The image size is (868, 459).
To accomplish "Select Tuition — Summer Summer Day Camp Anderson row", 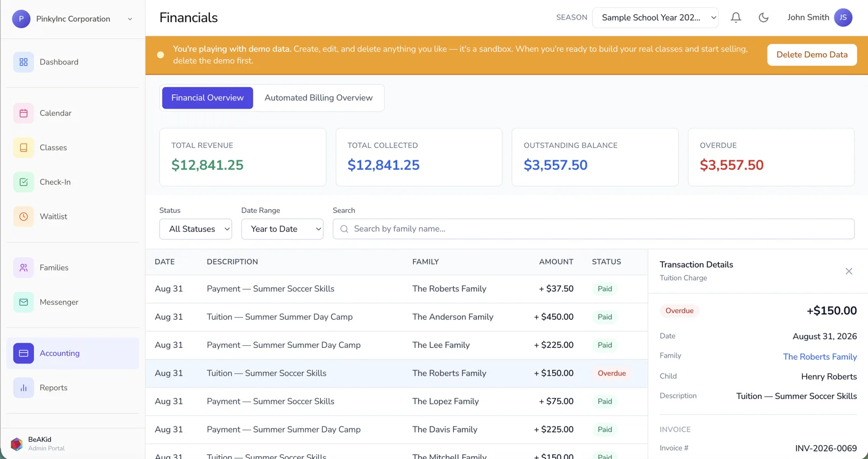I will pyautogui.click(x=397, y=317).
